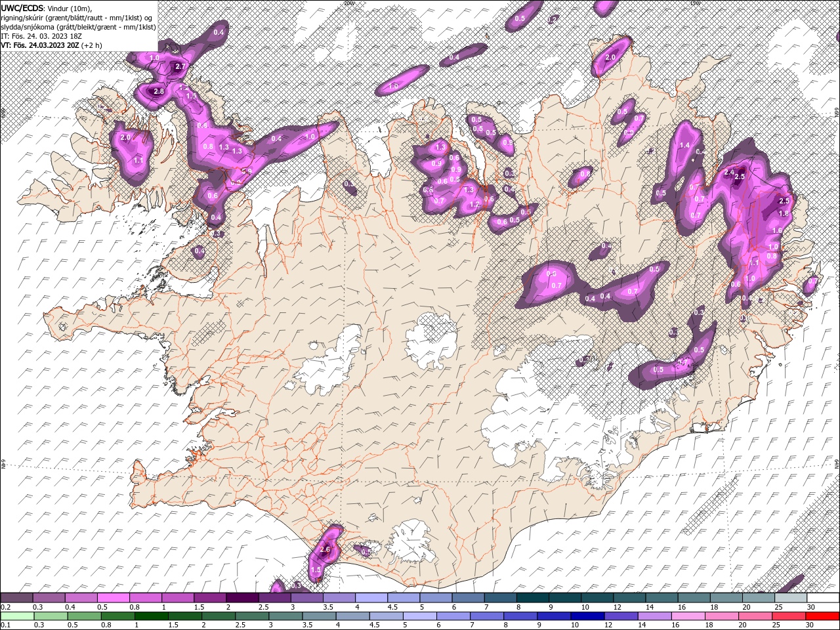Viewport: 840px width, 630px height.
Task: Click the 0.2 number in the purple legend
Action: click(6, 607)
